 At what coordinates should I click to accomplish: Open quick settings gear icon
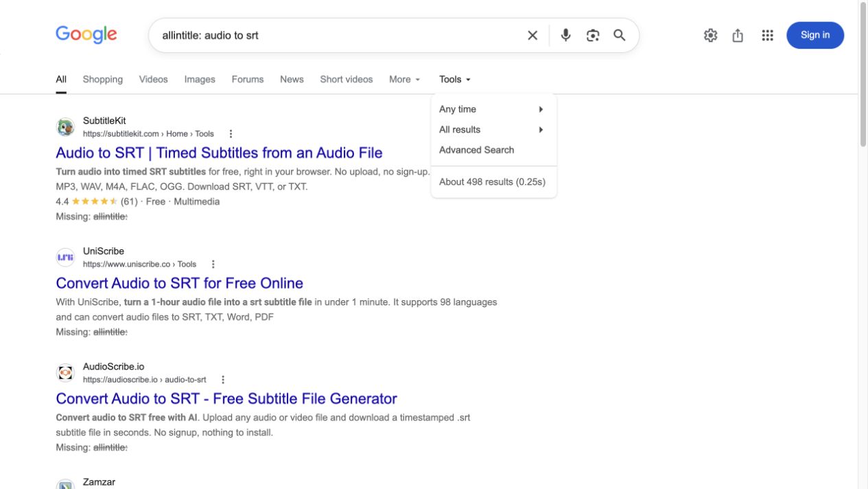pos(711,35)
